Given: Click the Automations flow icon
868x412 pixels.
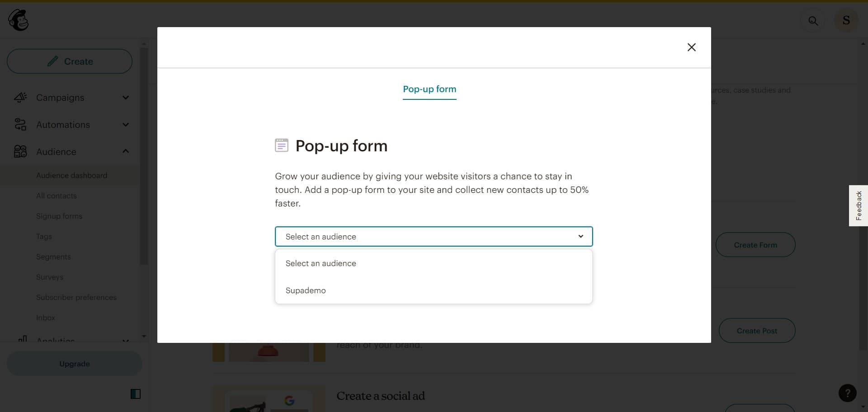Looking at the screenshot, I should pos(20,125).
